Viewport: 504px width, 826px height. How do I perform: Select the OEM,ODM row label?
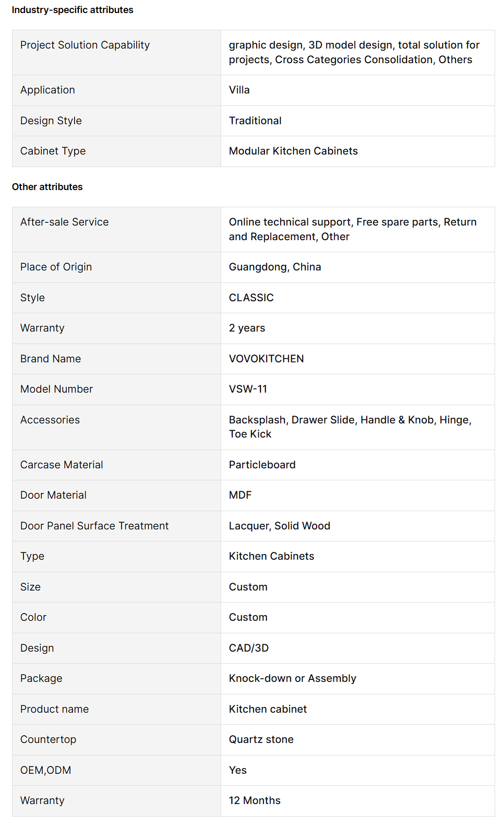point(46,771)
